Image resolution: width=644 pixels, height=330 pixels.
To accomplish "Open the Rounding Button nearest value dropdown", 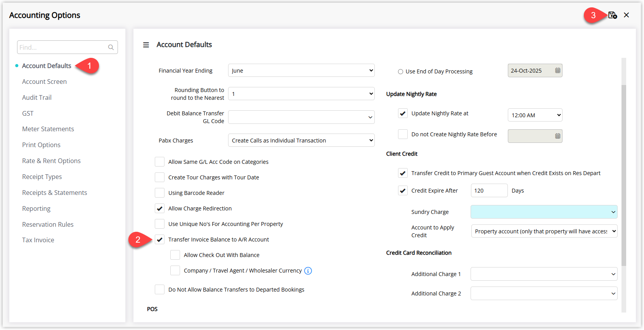I will pyautogui.click(x=301, y=94).
